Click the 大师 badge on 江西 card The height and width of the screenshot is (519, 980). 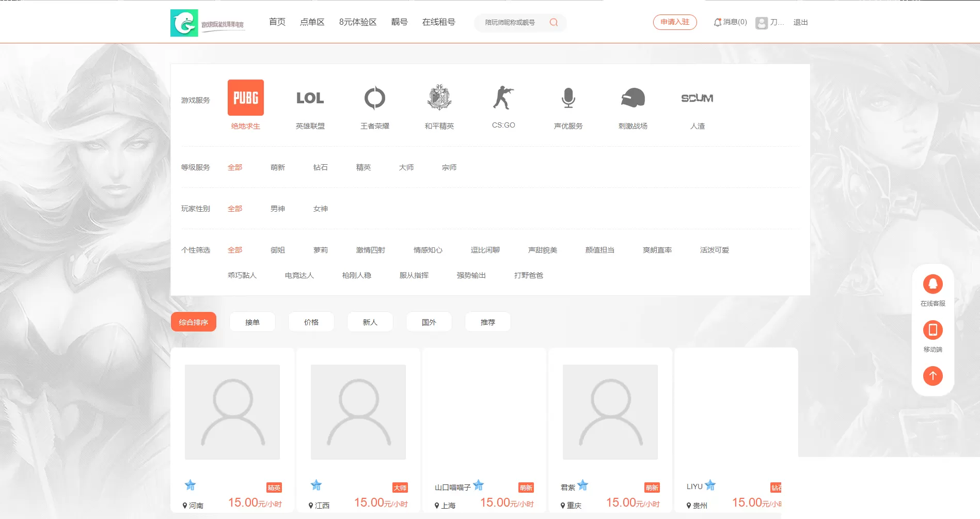400,487
